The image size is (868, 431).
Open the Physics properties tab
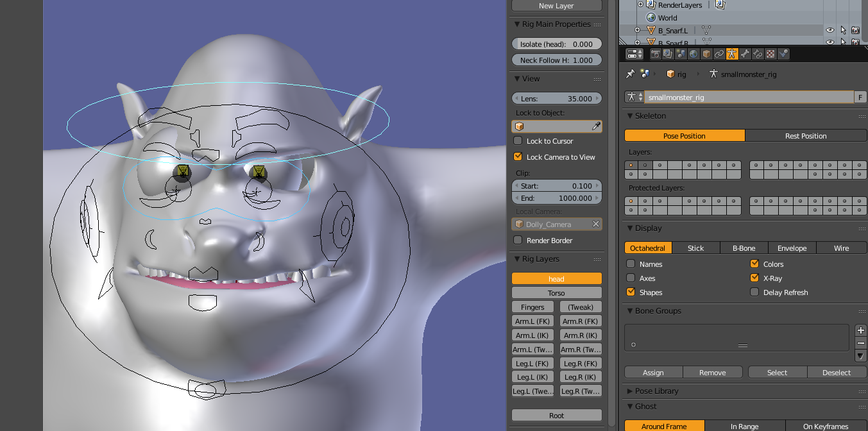tap(783, 55)
